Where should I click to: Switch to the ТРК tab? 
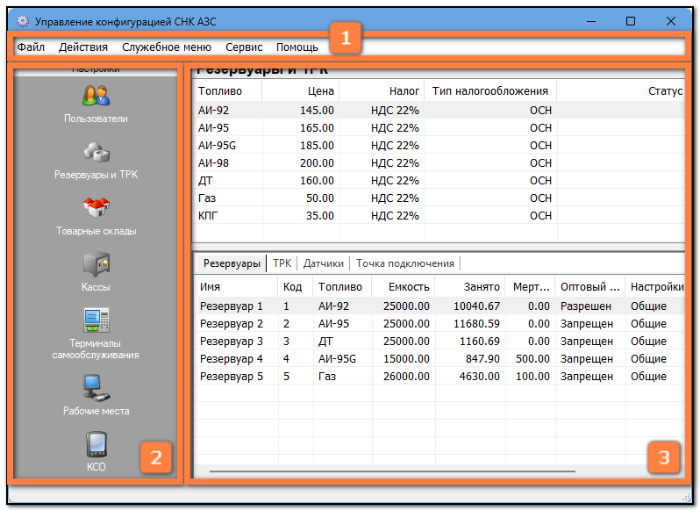coord(282,263)
